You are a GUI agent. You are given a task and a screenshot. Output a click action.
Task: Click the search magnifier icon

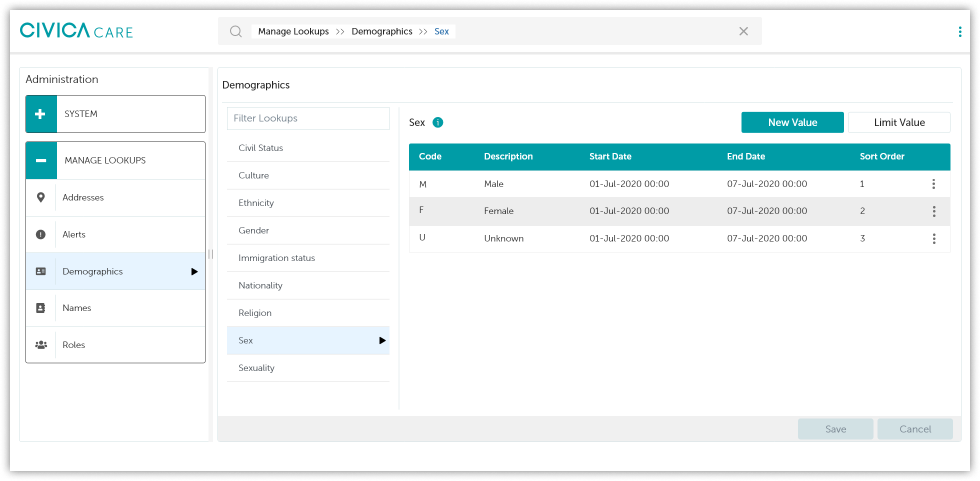point(236,31)
